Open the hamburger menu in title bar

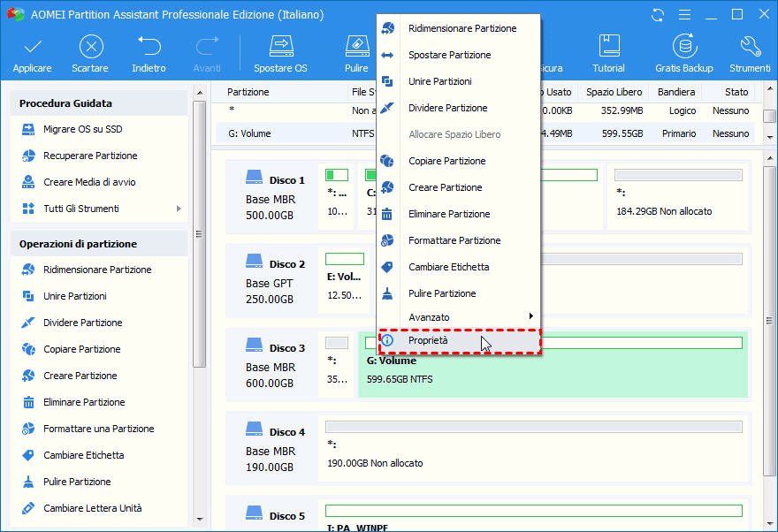click(x=684, y=15)
